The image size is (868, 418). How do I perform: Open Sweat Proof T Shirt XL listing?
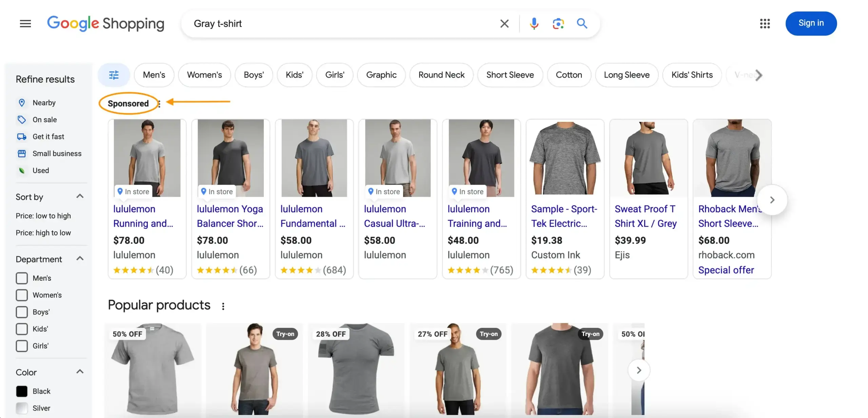click(645, 216)
